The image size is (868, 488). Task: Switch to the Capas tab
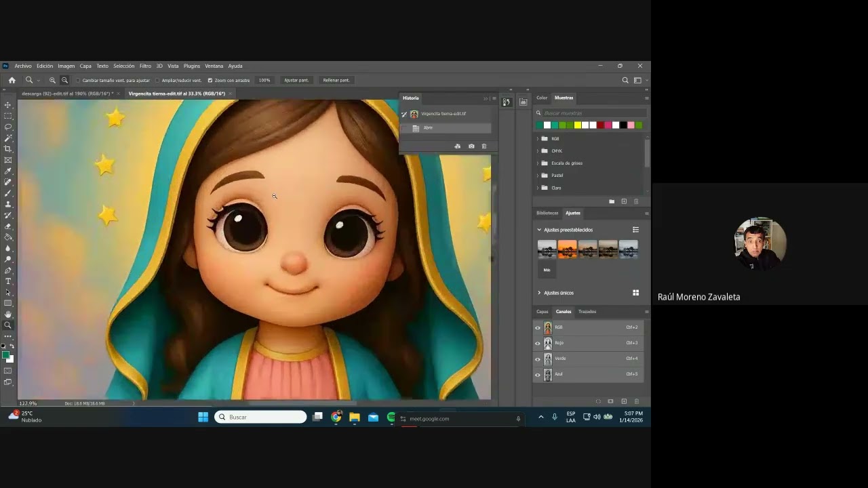(x=542, y=312)
